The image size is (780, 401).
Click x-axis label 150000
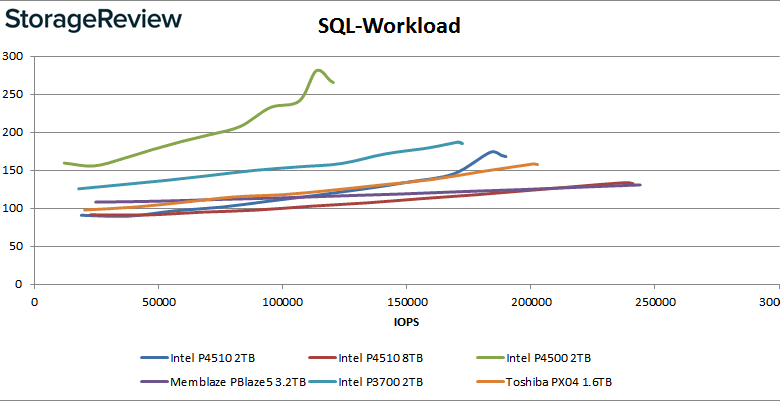pos(406,302)
